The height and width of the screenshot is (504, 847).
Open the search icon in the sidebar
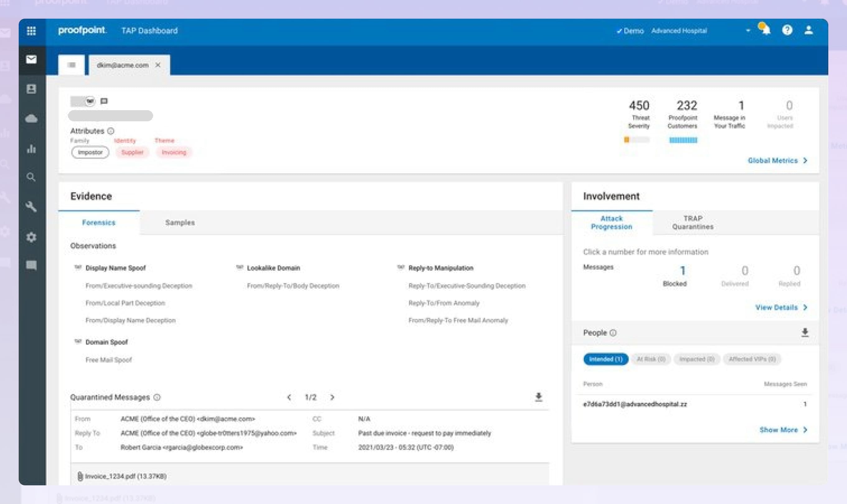pos(31,177)
